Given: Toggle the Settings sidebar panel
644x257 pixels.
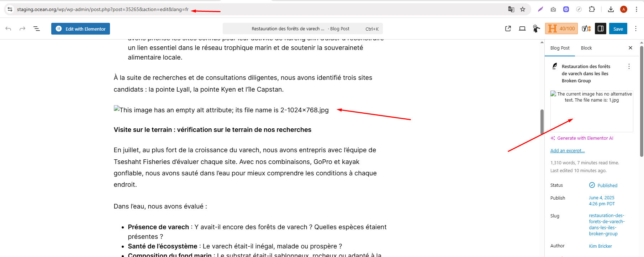Looking at the screenshot, I should 601,29.
